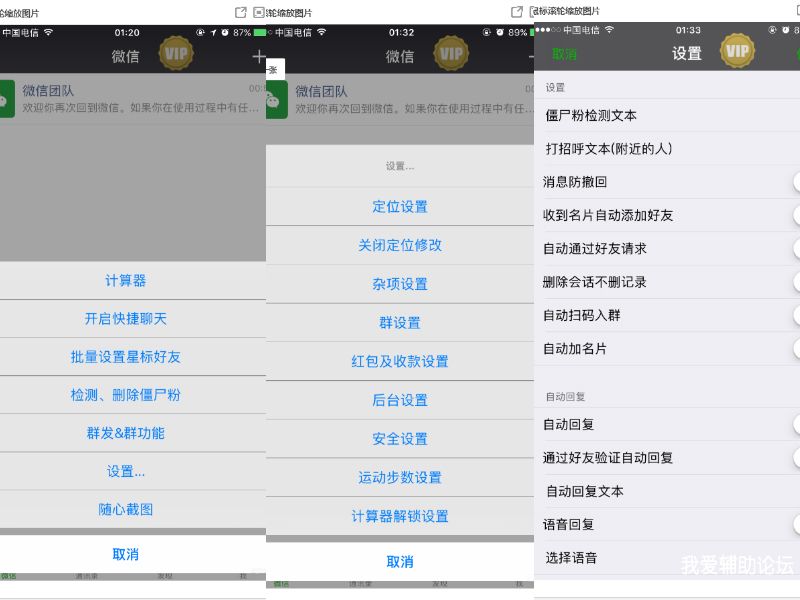Open the 自动回复文本 row

coord(667,491)
